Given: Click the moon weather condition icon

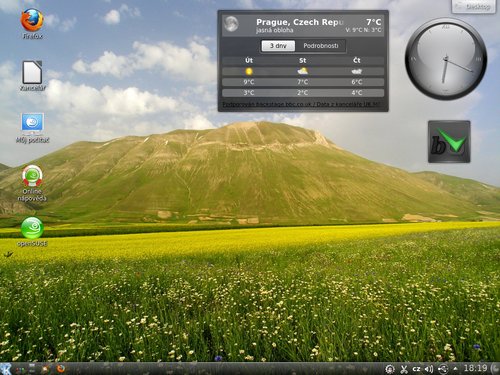Looking at the screenshot, I should 231,24.
